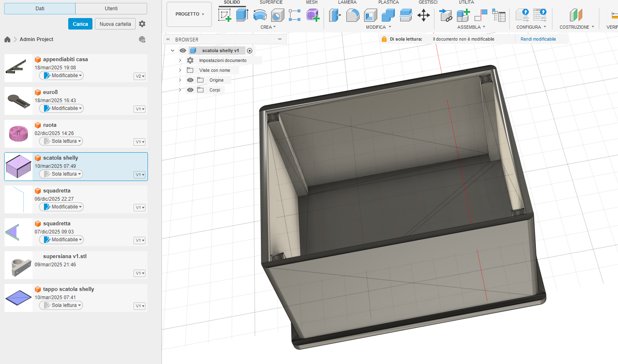Select the Shell tool icon

point(370,16)
